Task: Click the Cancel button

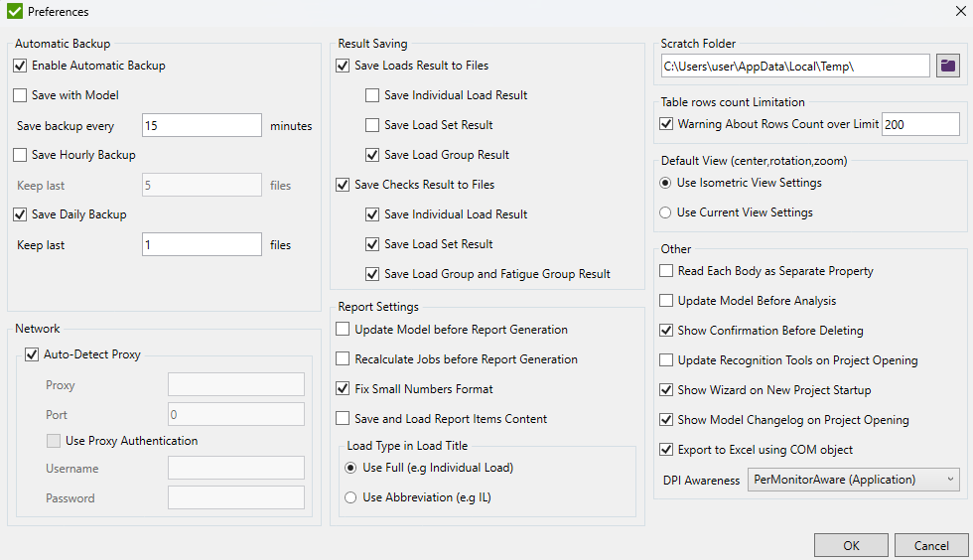Action: (x=931, y=545)
